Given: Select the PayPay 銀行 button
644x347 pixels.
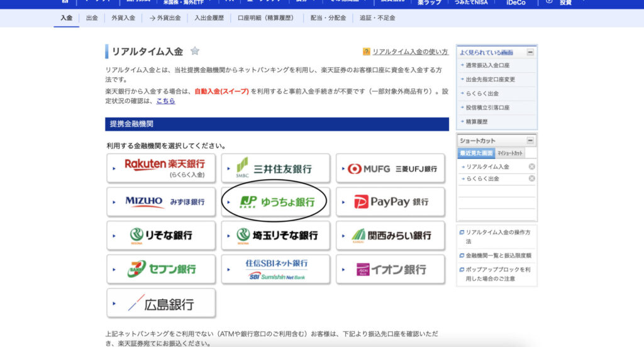Looking at the screenshot, I should click(x=390, y=202).
